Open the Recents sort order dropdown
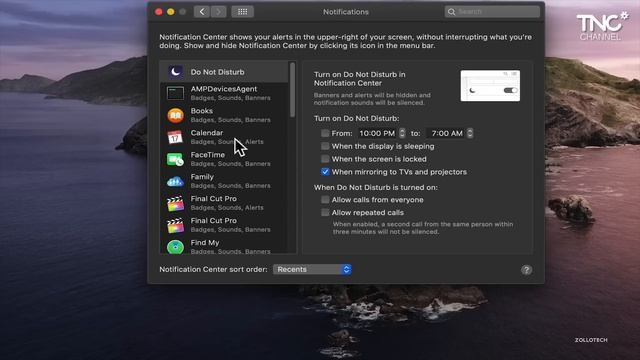The image size is (640, 360). [x=312, y=269]
